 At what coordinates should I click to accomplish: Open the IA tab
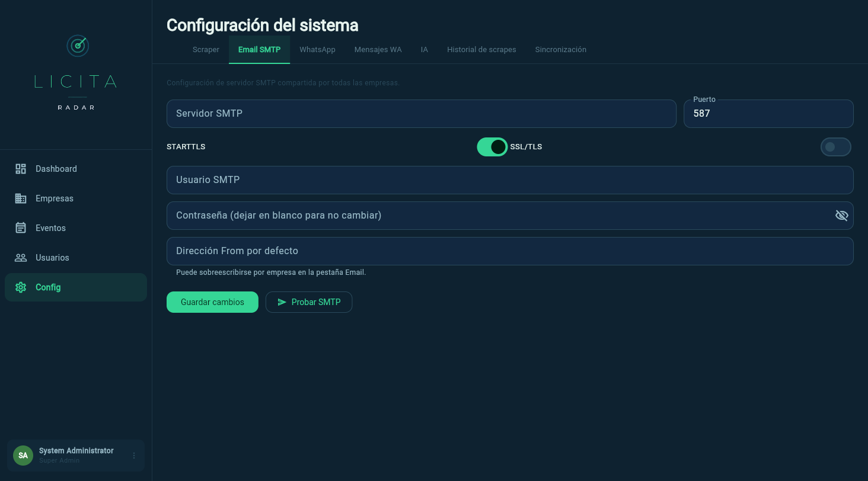[425, 50]
